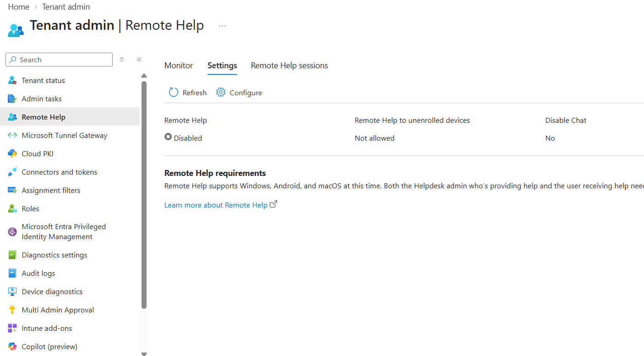Click the Intune add-ons icon
The height and width of the screenshot is (356, 644).
pyautogui.click(x=12, y=328)
